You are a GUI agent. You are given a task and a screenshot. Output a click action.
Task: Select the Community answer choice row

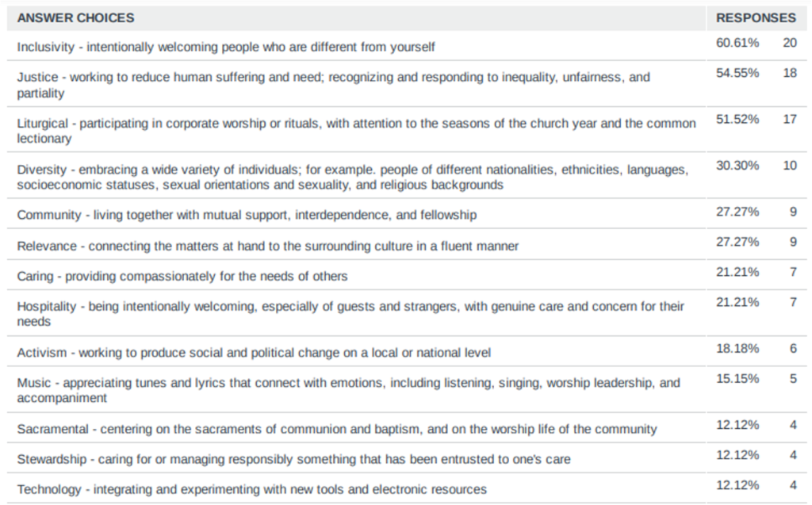[247, 215]
